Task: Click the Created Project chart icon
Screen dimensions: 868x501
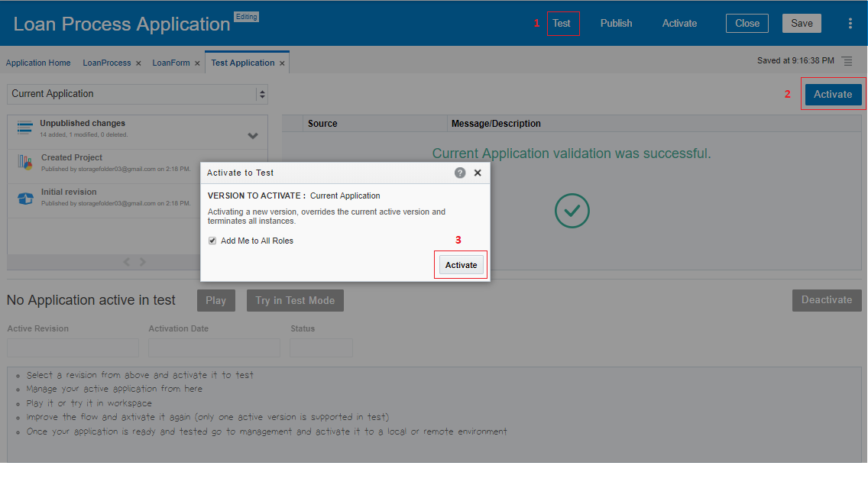Action: click(x=25, y=162)
